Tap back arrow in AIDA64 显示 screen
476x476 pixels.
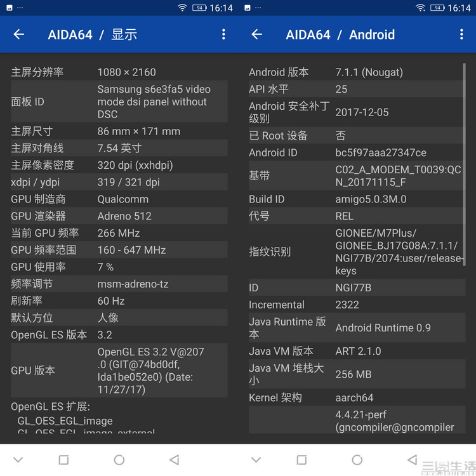(x=19, y=34)
